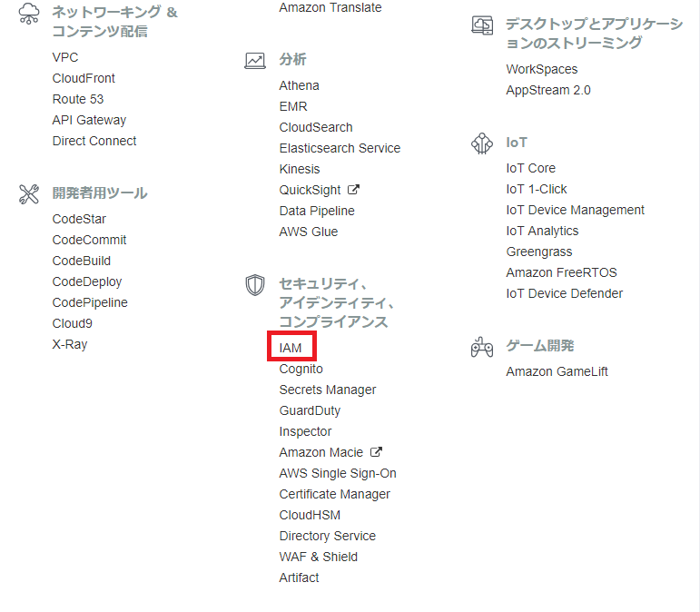
Task: Open AppStream 2.0
Action: point(548,90)
